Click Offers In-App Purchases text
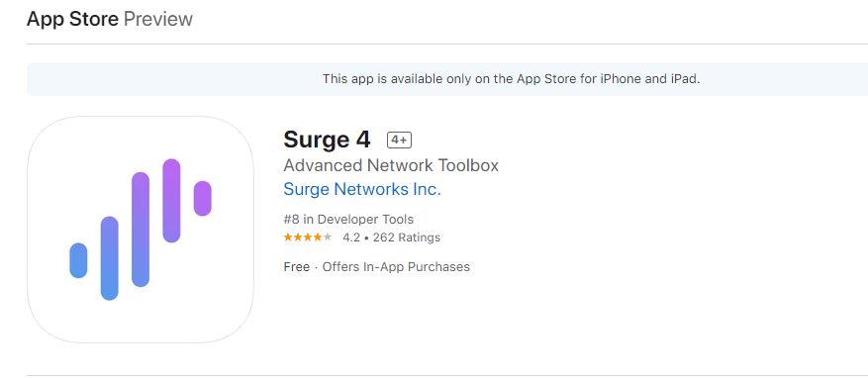The width and height of the screenshot is (868, 378). (396, 267)
